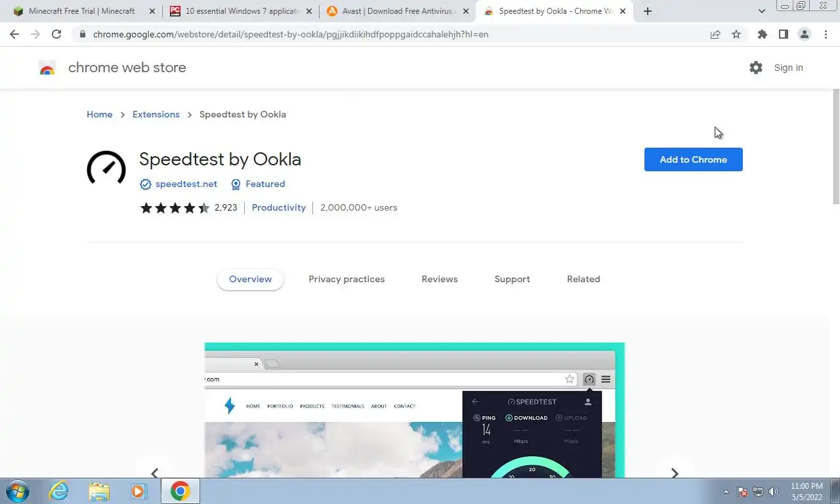The width and height of the screenshot is (840, 504).
Task: Toggle the browser side panel
Action: click(x=783, y=34)
